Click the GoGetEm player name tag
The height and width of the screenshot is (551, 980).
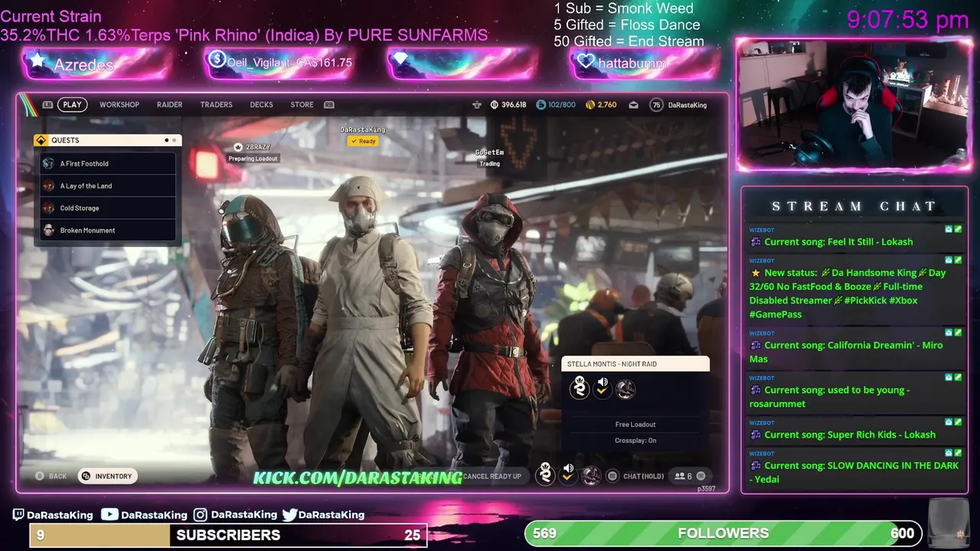pyautogui.click(x=489, y=152)
